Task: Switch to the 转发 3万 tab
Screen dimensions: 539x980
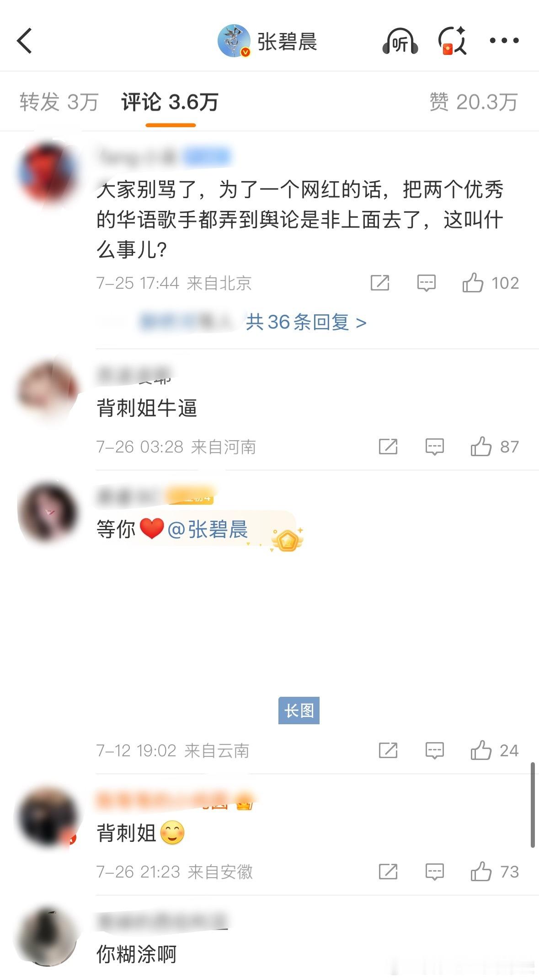Action: 59,102
